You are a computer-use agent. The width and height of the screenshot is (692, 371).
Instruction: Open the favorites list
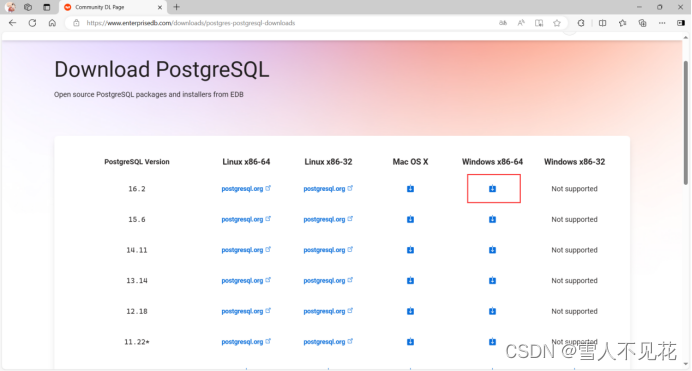[x=622, y=23]
